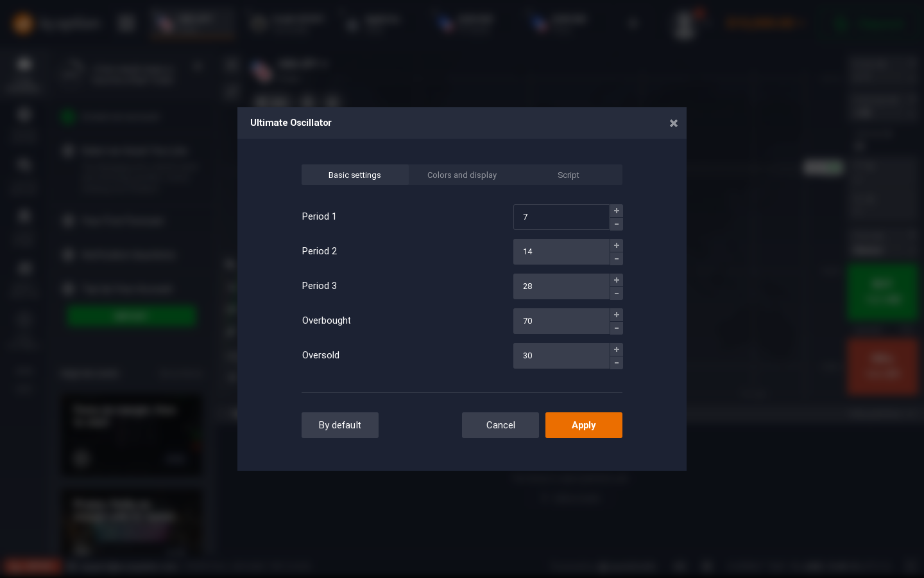Apply the Ultimate Oscillator settings

click(x=584, y=425)
